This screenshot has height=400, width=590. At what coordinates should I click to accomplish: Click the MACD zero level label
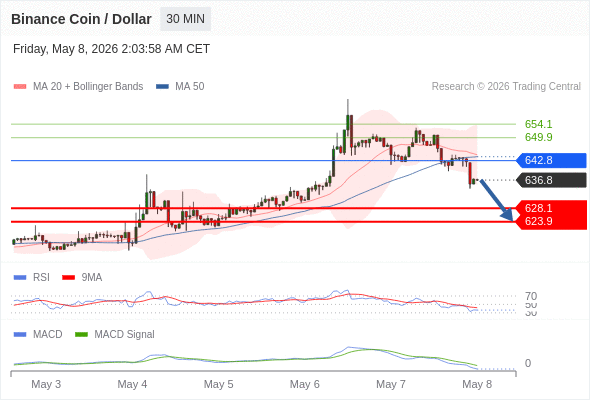point(528,363)
